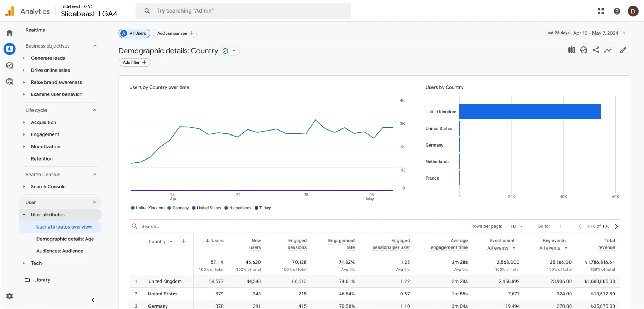This screenshot has width=644, height=309.
Task: Open Demographic details: Age
Action: pyautogui.click(x=65, y=239)
